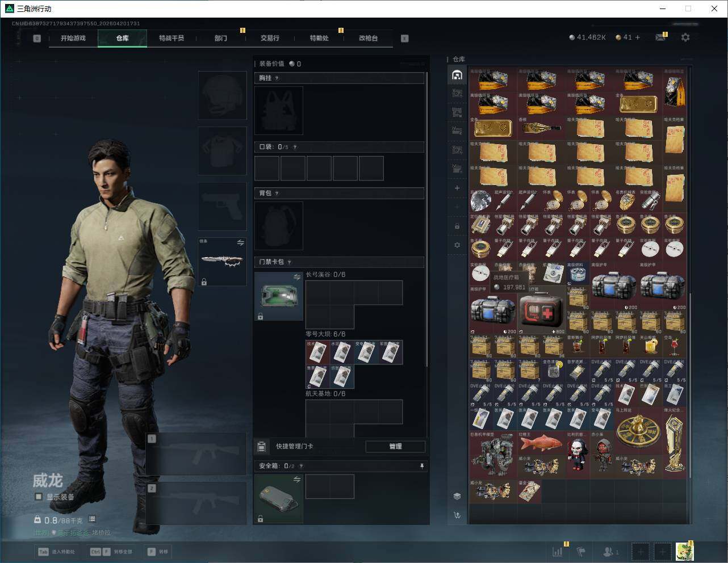This screenshot has width=728, height=563.
Task: Click the first empty pocket slot
Action: (x=267, y=169)
